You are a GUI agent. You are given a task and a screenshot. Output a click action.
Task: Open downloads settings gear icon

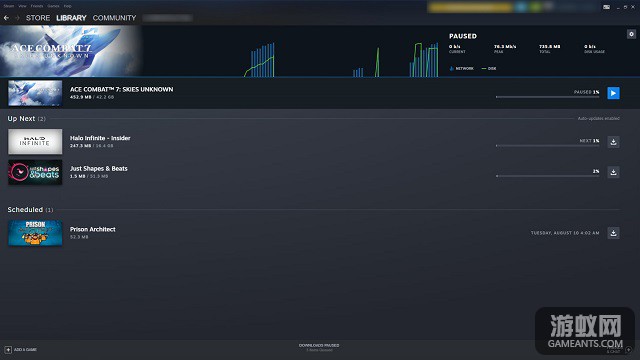coord(631,34)
